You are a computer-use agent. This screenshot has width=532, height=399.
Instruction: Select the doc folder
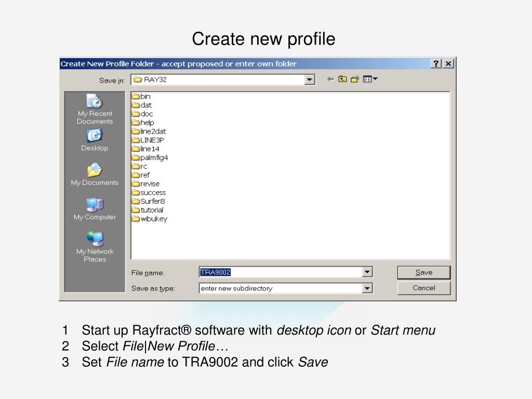coord(142,114)
